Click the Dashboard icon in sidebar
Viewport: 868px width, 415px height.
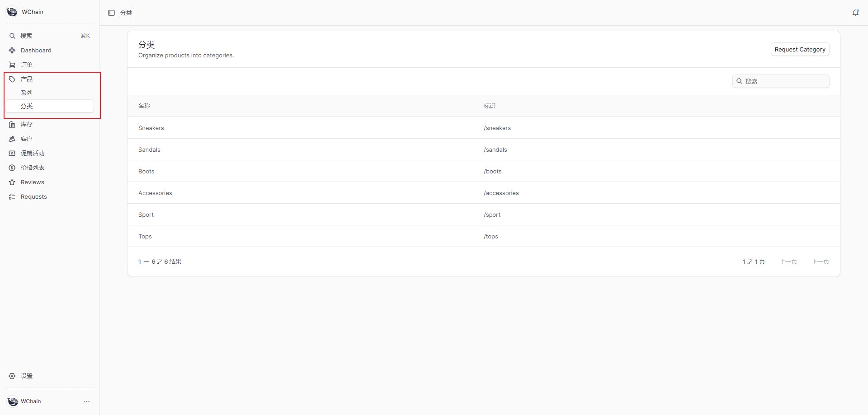(x=12, y=51)
